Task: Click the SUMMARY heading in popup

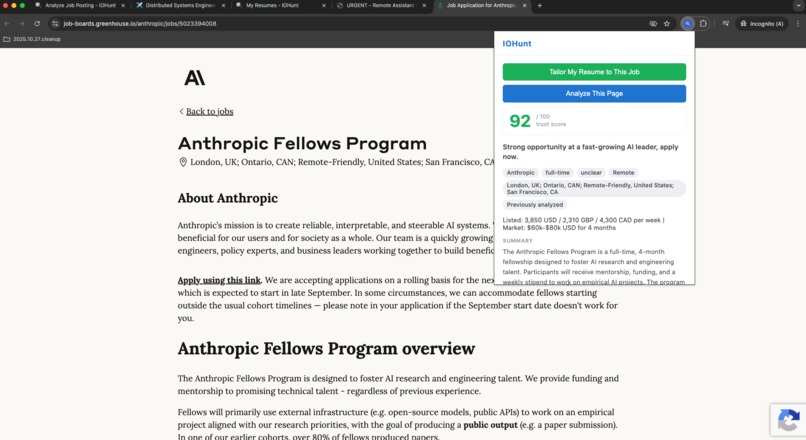Action: tap(517, 241)
